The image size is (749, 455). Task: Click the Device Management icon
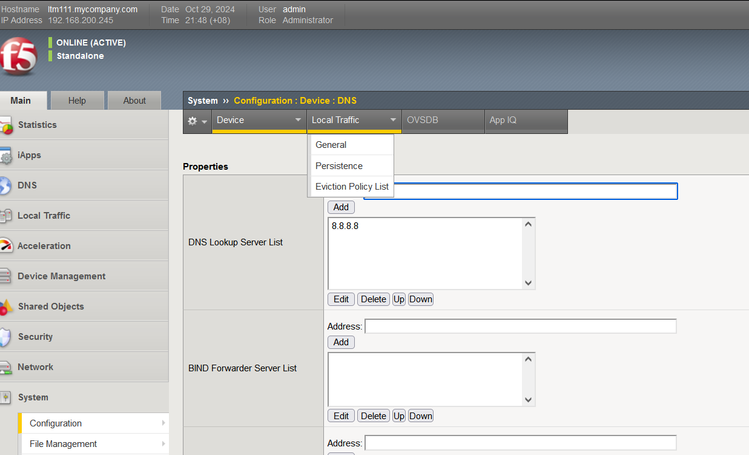pyautogui.click(x=5, y=276)
